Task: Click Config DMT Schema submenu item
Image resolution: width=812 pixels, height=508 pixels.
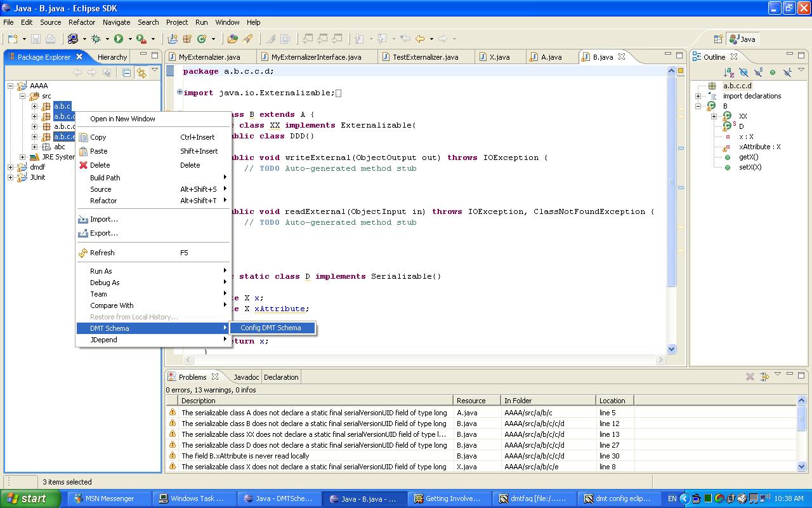Action: [272, 328]
